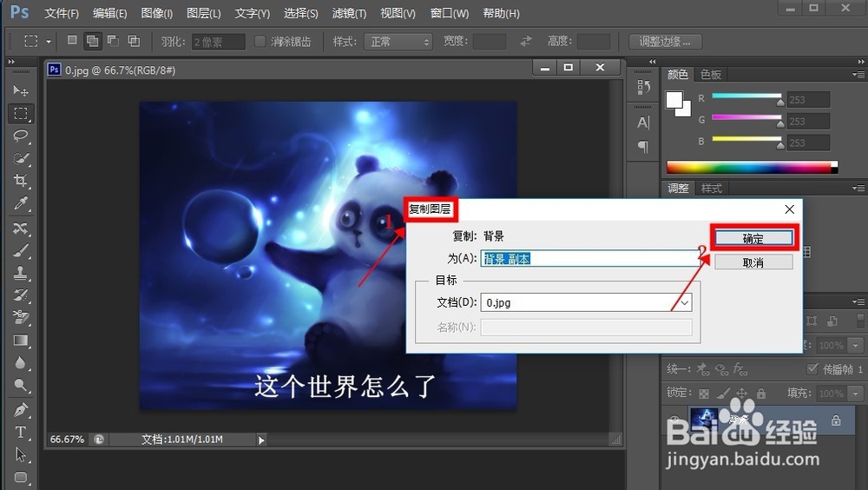Select the Eraser tool
The image size is (868, 490).
(21, 317)
